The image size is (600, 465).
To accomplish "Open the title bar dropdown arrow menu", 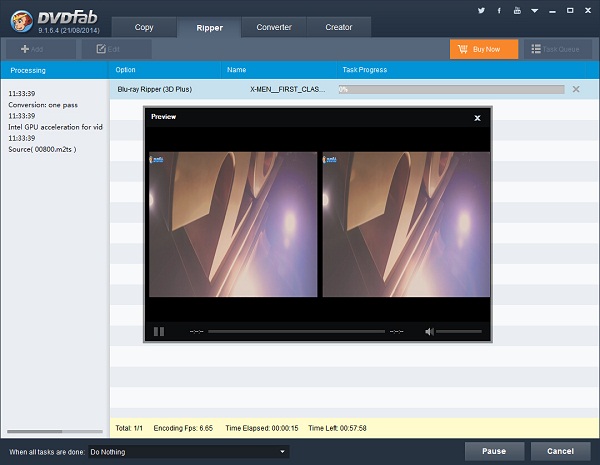I will click(535, 11).
